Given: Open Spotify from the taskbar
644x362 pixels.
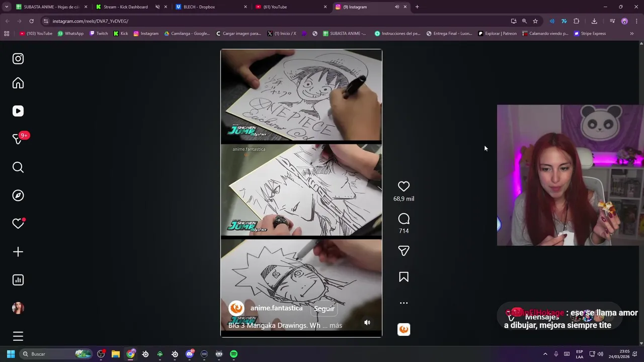Looking at the screenshot, I should pos(233,354).
